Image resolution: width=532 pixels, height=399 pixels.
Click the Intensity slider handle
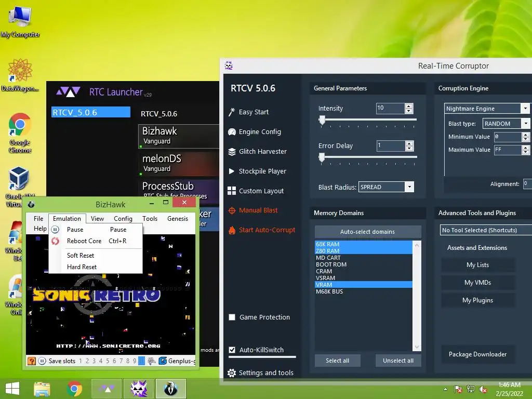[322, 121]
